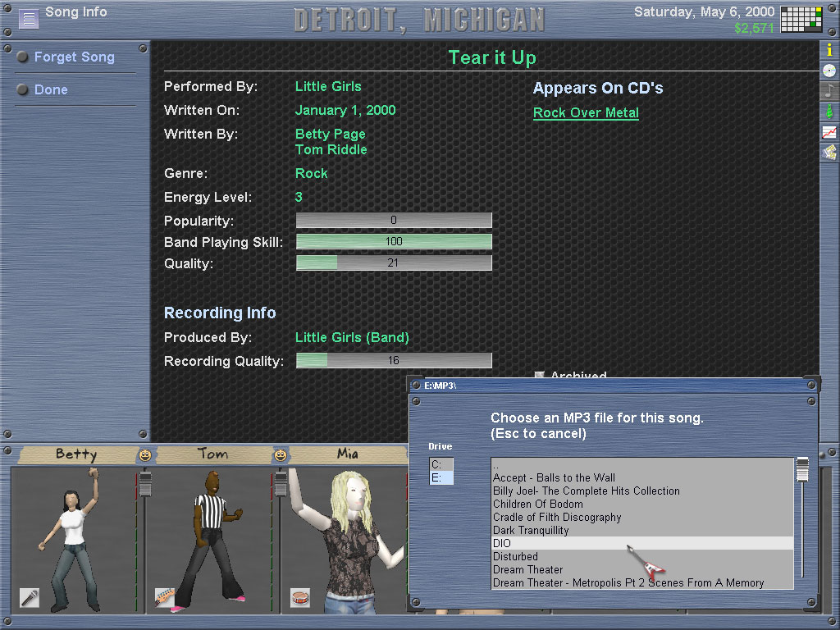Image resolution: width=840 pixels, height=630 pixels.
Task: Click the Betty band member name tab
Action: (x=76, y=454)
